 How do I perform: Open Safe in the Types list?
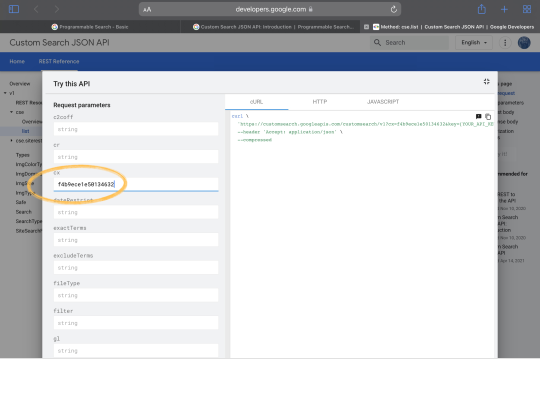21,202
